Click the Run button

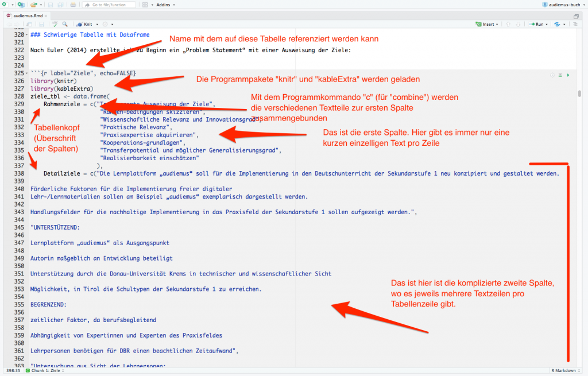pyautogui.click(x=536, y=24)
